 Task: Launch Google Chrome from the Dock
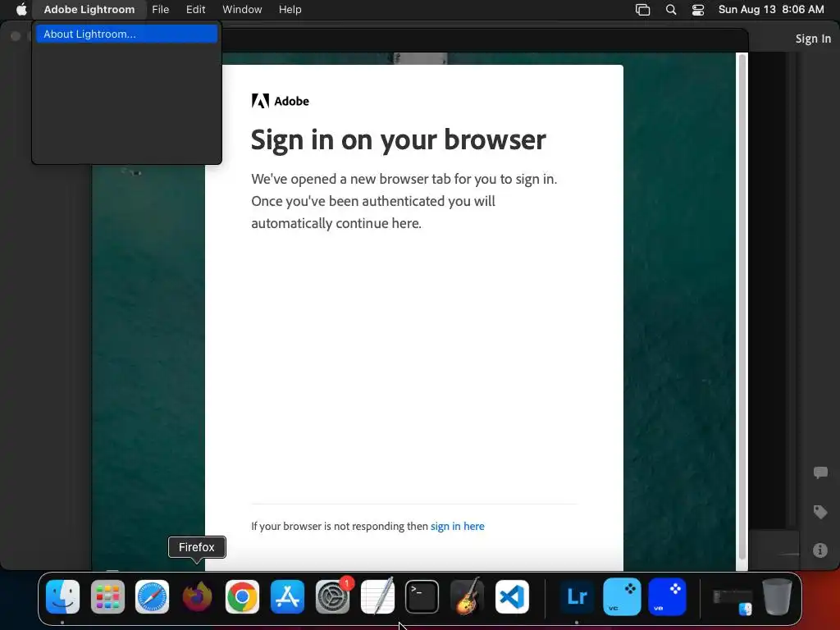point(242,597)
